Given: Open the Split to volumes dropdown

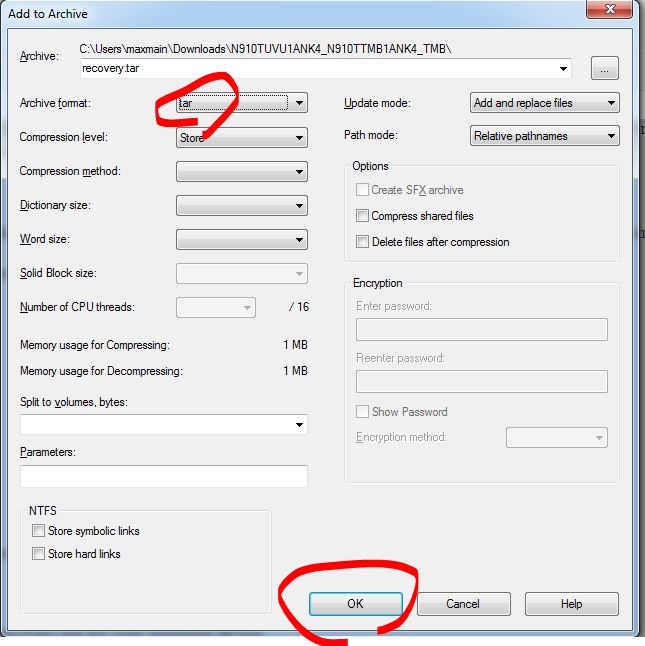Looking at the screenshot, I should click(x=164, y=425).
